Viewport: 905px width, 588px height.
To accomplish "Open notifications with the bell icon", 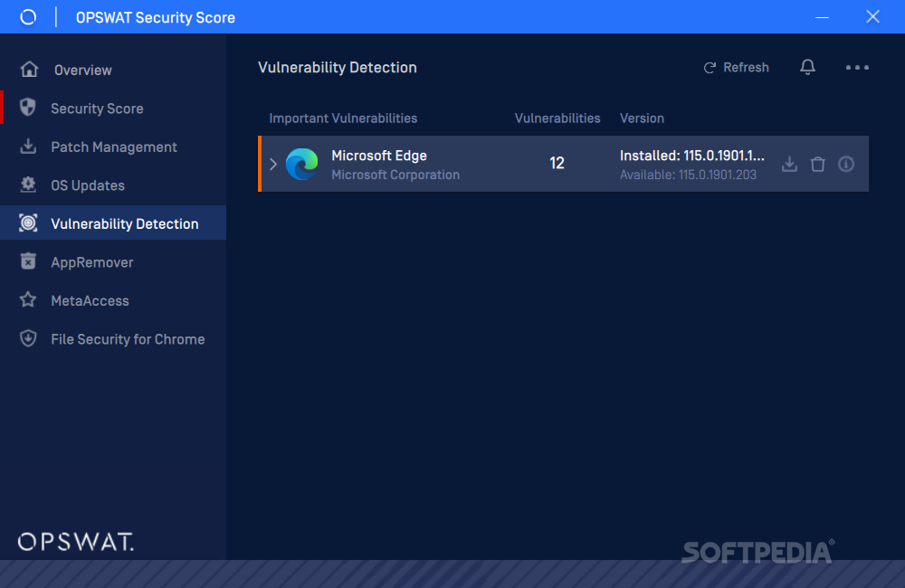I will (807, 68).
